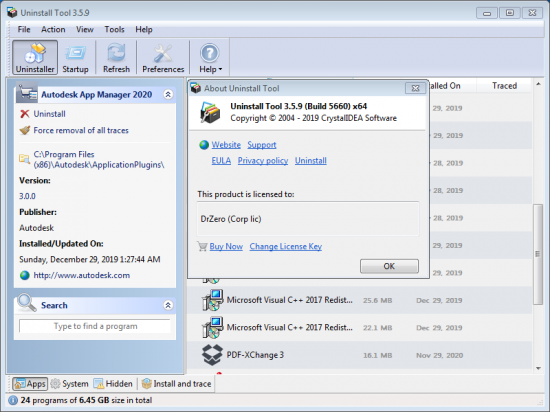The width and height of the screenshot is (550, 412).
Task: Collapse the Search panel
Action: (168, 305)
